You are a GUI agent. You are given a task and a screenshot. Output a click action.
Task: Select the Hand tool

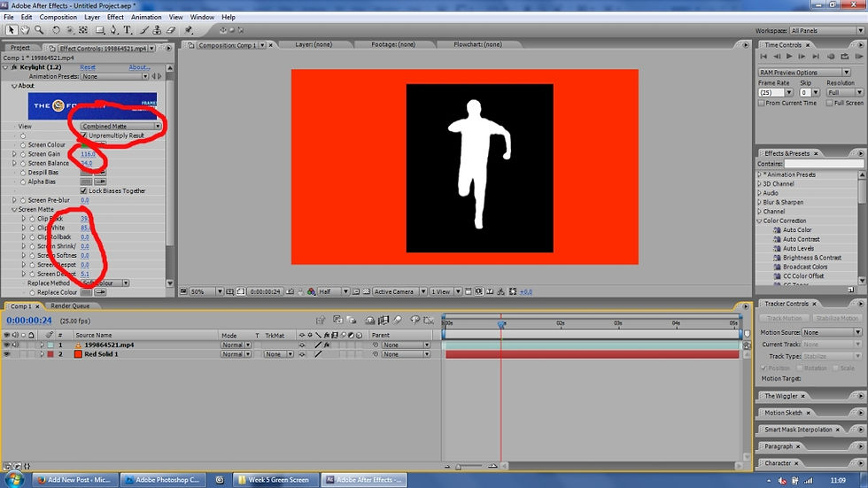pyautogui.click(x=25, y=30)
